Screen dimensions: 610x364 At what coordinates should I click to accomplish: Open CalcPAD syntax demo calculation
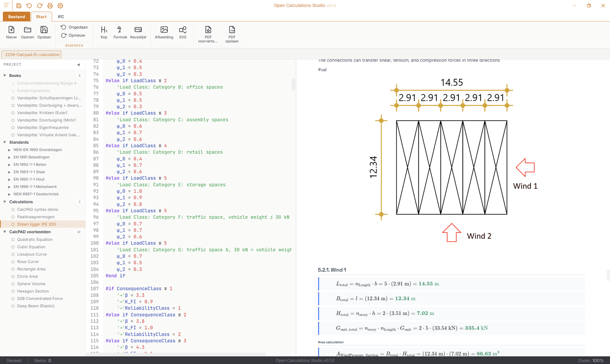(43, 210)
